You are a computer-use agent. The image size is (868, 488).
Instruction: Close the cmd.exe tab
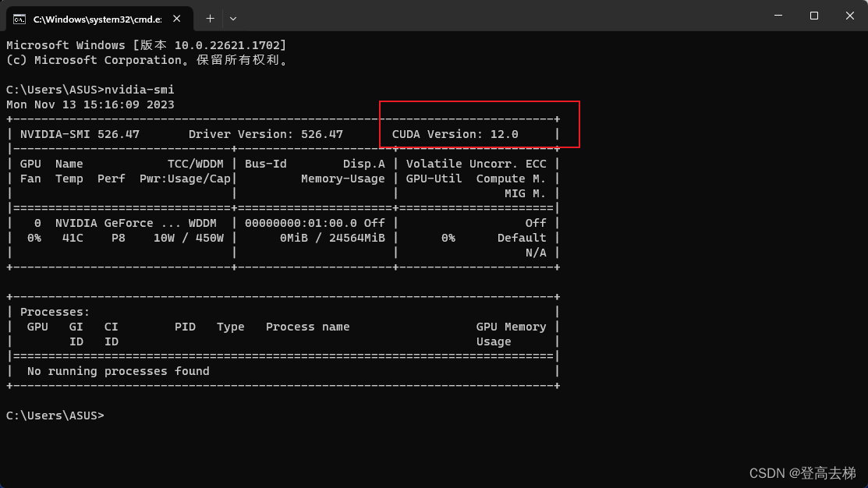click(176, 19)
